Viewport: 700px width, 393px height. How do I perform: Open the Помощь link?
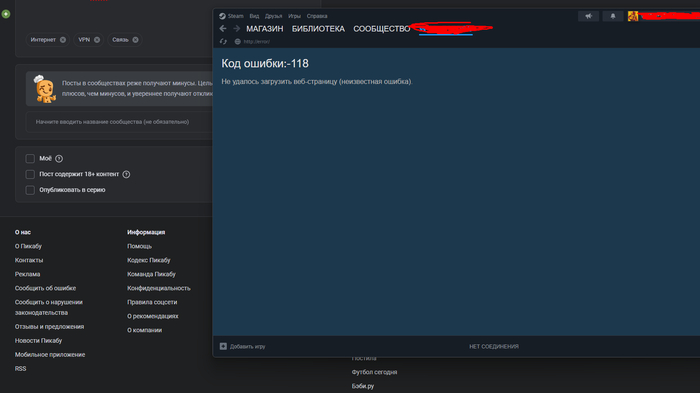139,246
